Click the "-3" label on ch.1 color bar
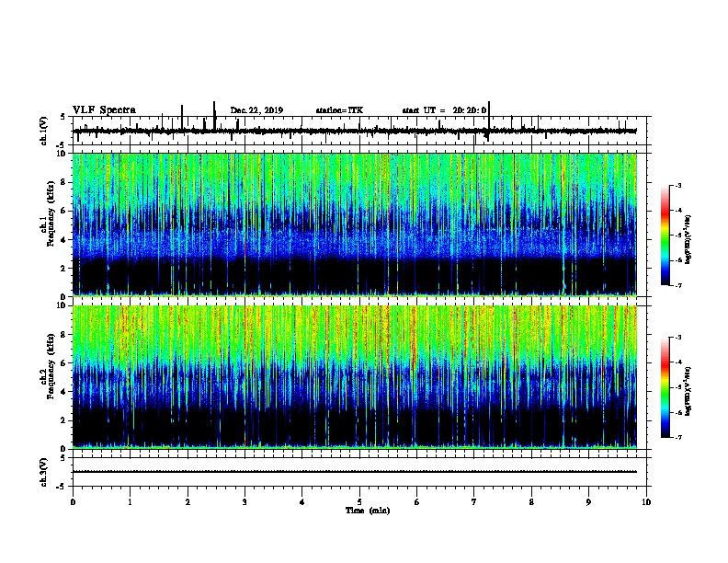The height and width of the screenshot is (563, 728). pos(678,186)
